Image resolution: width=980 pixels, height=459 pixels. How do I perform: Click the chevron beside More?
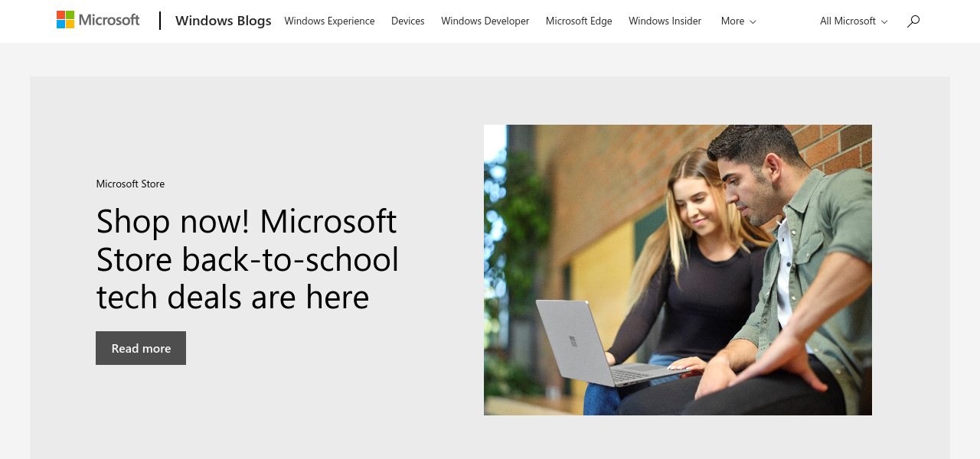pyautogui.click(x=753, y=22)
